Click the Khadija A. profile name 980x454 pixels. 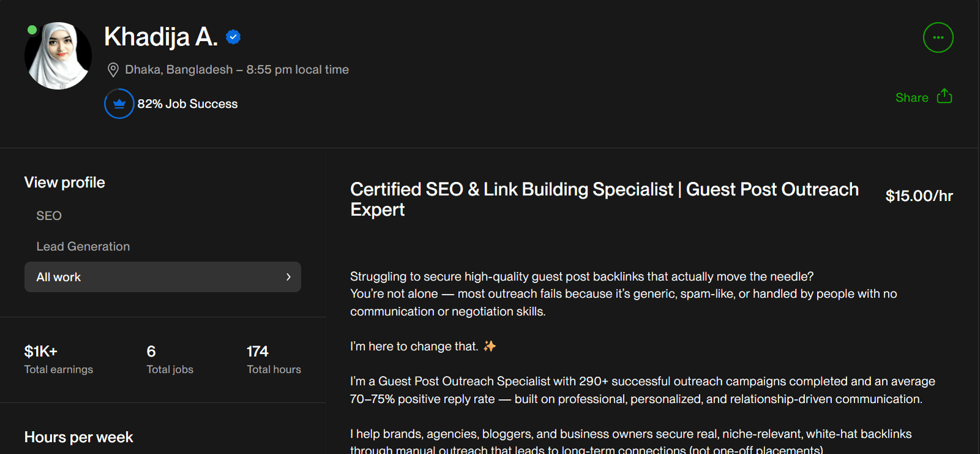pos(161,37)
